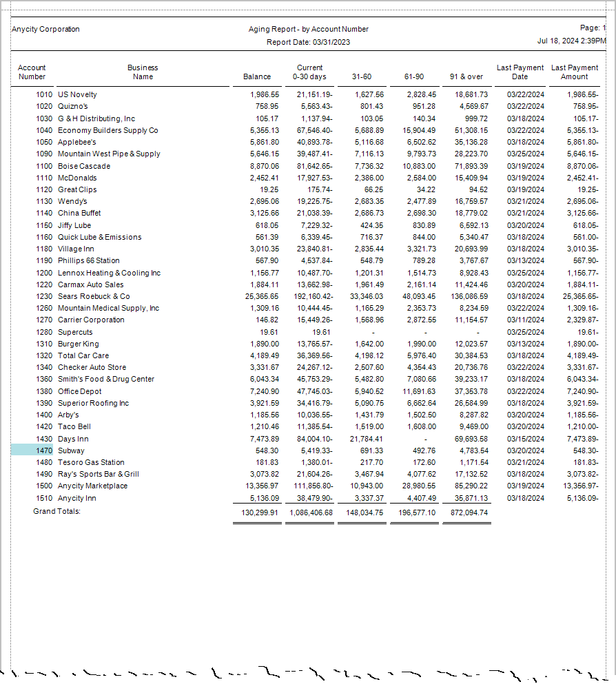Screen dimensions: 616x684
Task: Click the Report Date 03/31/2023 text
Action: click(309, 42)
